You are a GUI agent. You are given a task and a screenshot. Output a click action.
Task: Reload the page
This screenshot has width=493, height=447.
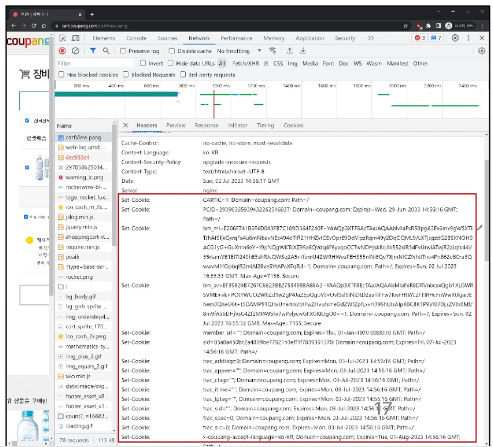click(34, 26)
